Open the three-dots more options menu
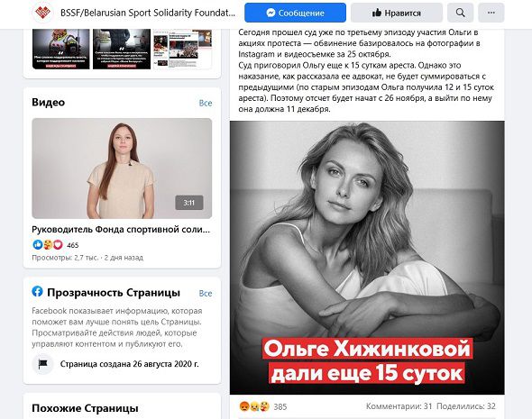Screen dimensions: 532x419 491,13
